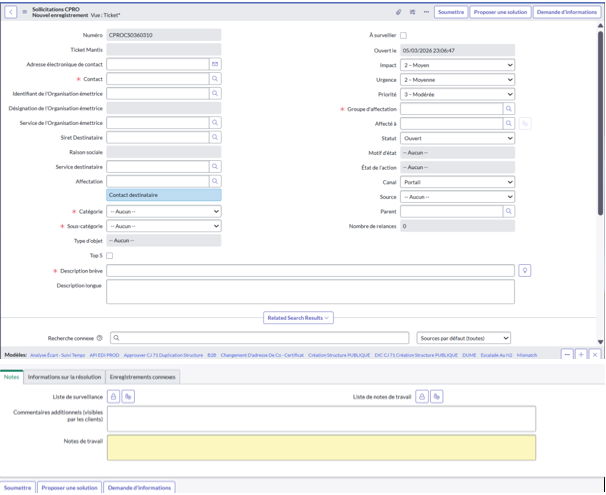This screenshot has height=495, width=606.
Task: Unlock the Liste de surveillance padlock icon
Action: click(x=114, y=397)
